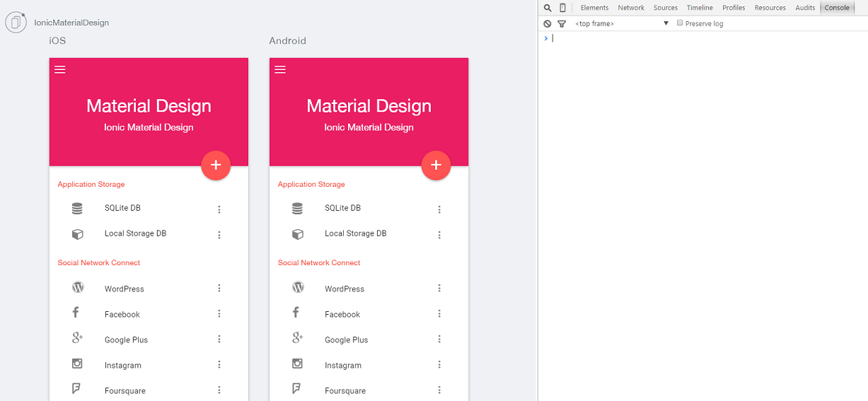Viewport: 868px width, 401px height.
Task: Click the console input prompt line
Action: point(700,38)
